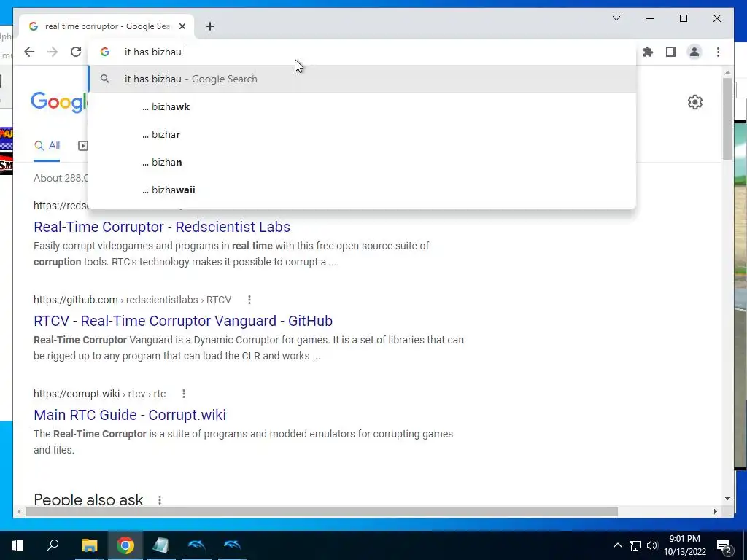This screenshot has height=560, width=747.
Task: Open the Chrome extensions puzzle icon
Action: pyautogui.click(x=648, y=52)
